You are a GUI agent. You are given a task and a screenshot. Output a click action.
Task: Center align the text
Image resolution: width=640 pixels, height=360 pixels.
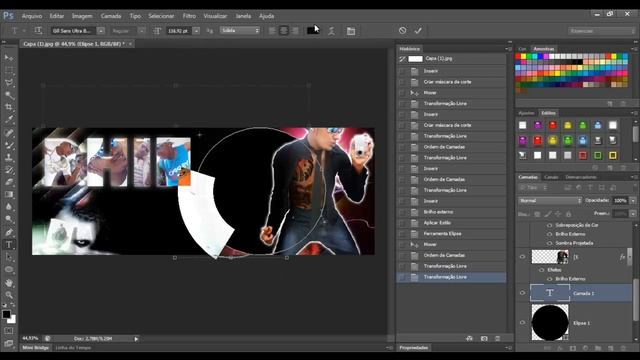(x=284, y=31)
